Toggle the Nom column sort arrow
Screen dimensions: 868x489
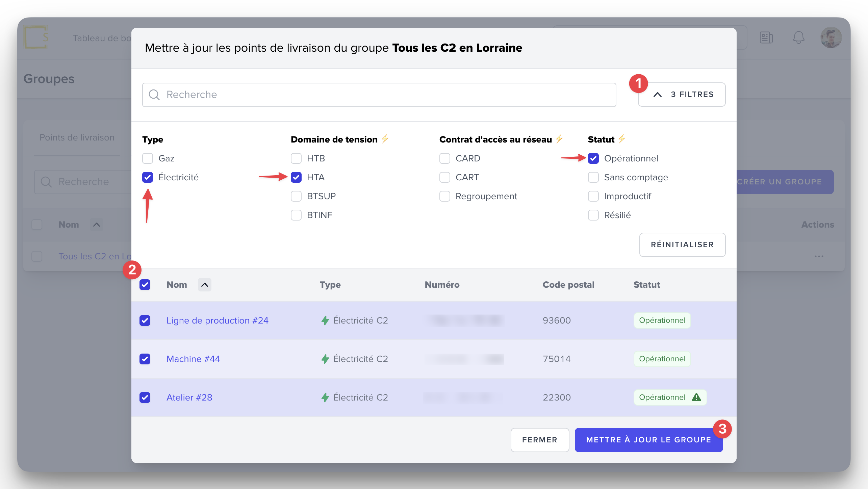coord(205,285)
